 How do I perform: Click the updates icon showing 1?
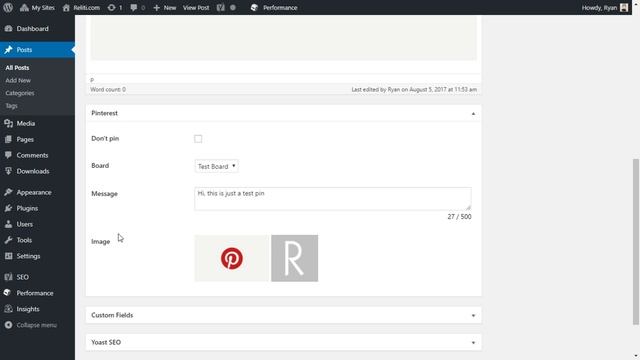(x=115, y=7)
